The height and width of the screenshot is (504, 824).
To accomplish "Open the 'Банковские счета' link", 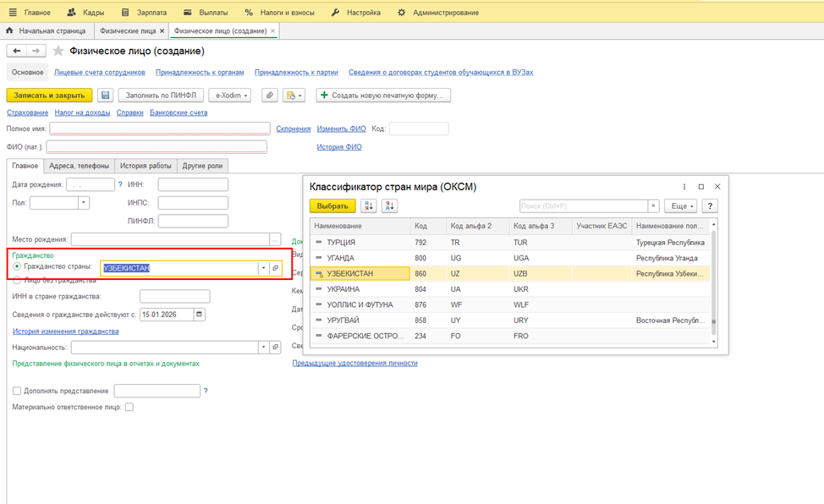I will (x=179, y=112).
